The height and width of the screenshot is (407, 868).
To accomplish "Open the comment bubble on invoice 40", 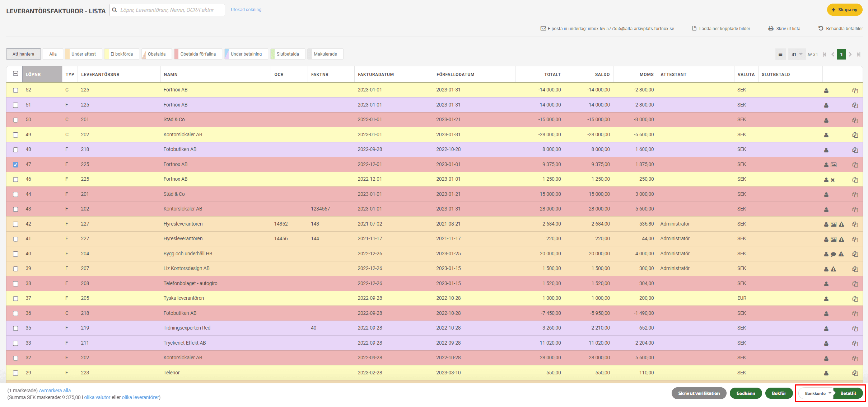I will pos(834,254).
